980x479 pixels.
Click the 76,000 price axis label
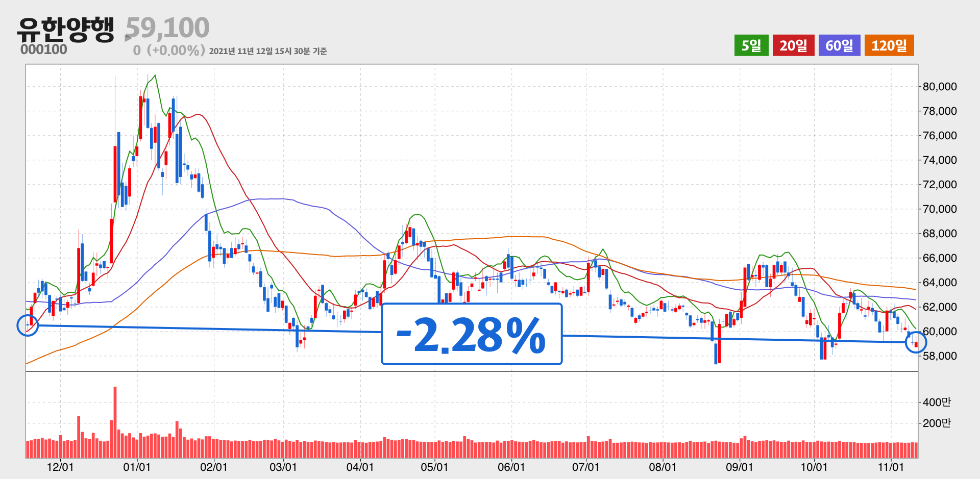point(940,136)
